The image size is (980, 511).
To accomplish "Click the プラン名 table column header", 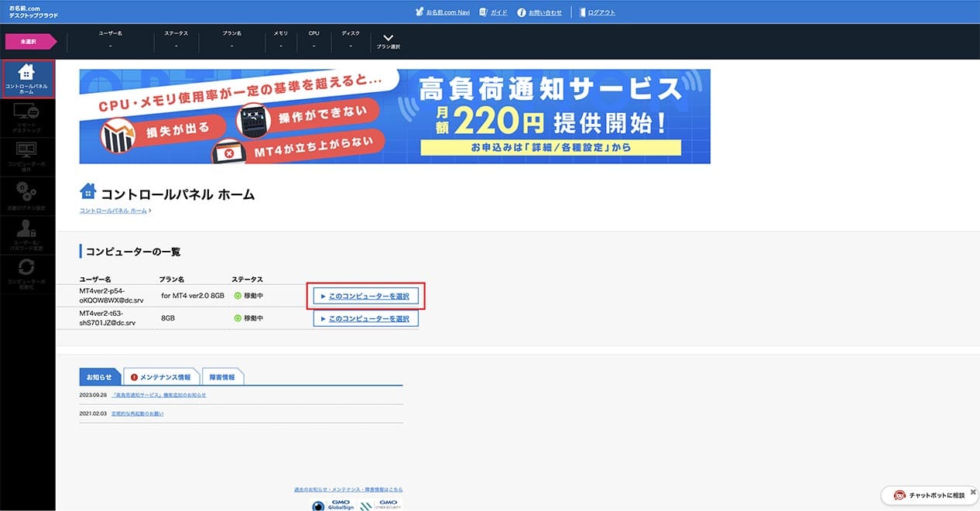I will 171,279.
